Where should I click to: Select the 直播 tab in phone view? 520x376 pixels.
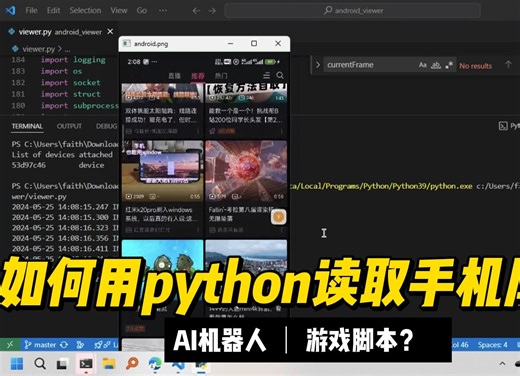point(174,76)
